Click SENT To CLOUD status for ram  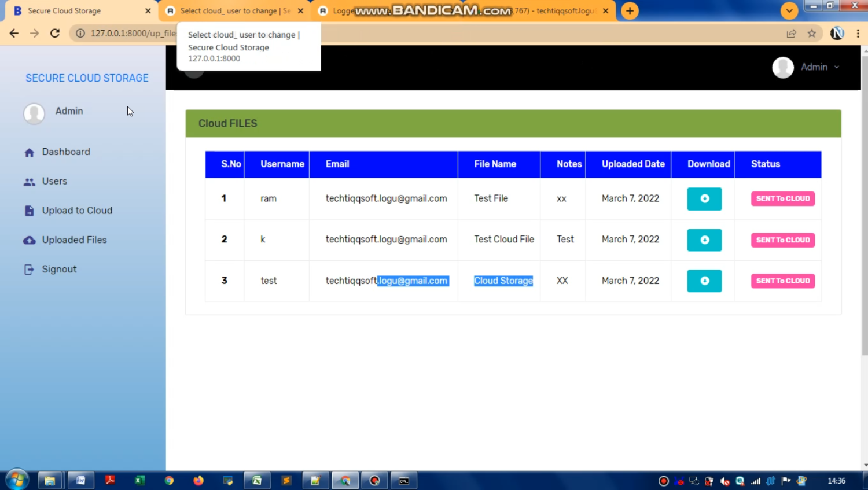[x=783, y=199]
